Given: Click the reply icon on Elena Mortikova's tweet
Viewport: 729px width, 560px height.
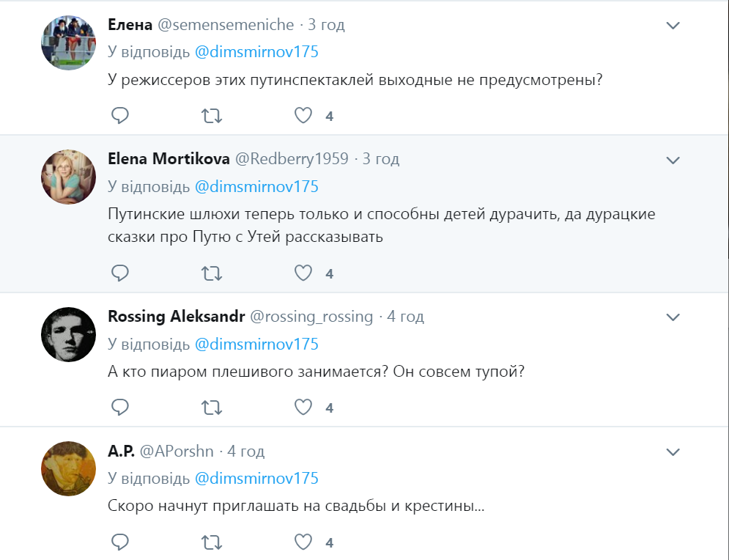Looking at the screenshot, I should pos(119,272).
